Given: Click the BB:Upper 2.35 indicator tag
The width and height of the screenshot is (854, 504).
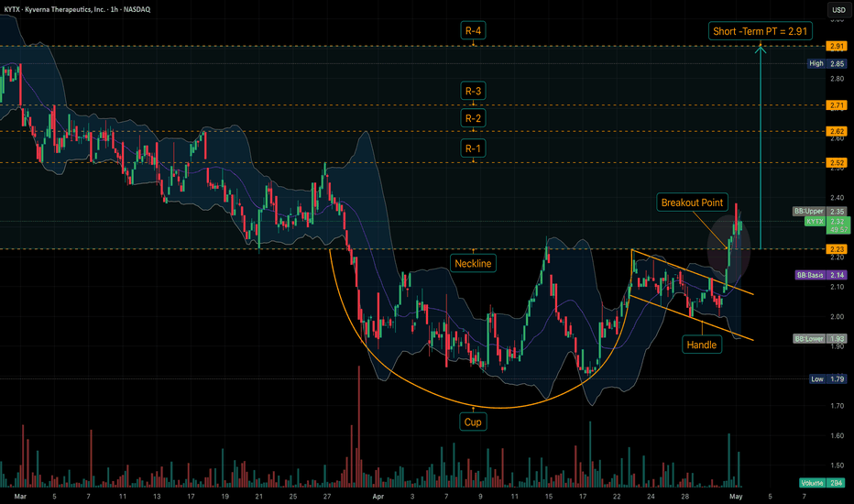Looking at the screenshot, I should coord(820,212).
